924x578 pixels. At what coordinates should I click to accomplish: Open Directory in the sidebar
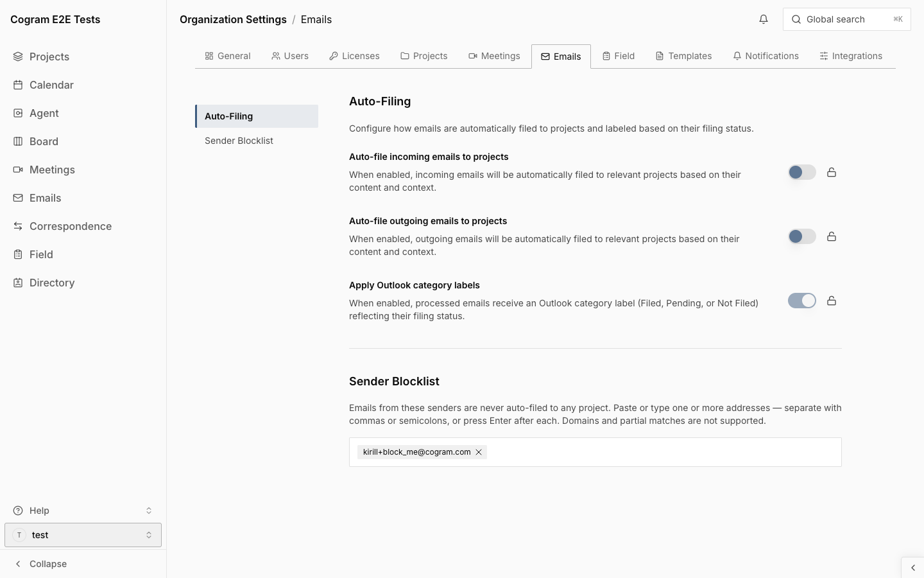[x=83, y=283]
